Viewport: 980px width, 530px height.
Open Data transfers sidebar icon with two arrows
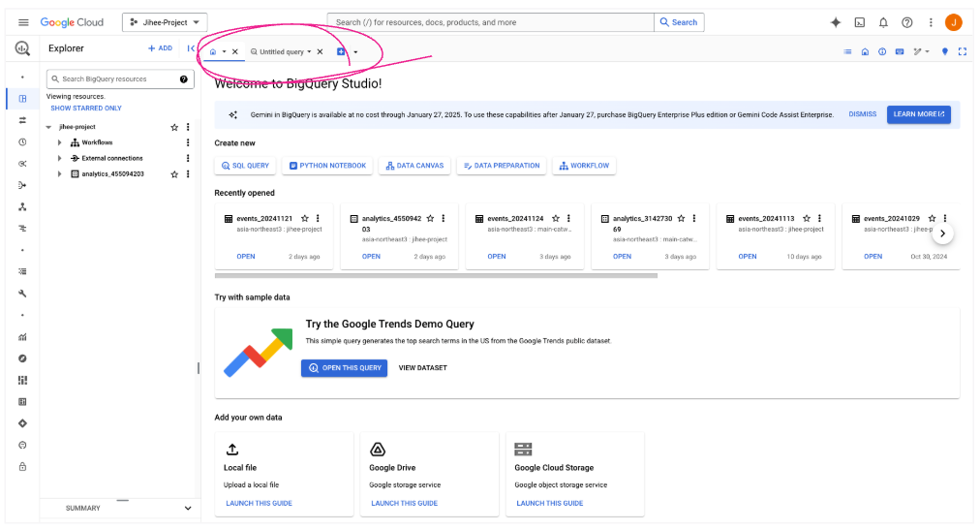(x=22, y=120)
